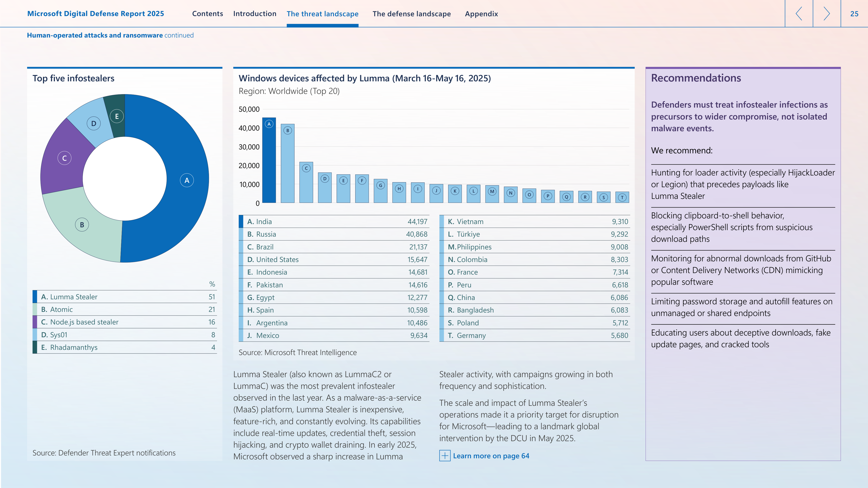This screenshot has height=488, width=868.
Task: Click bar chart marker G for Egypt
Action: [380, 185]
